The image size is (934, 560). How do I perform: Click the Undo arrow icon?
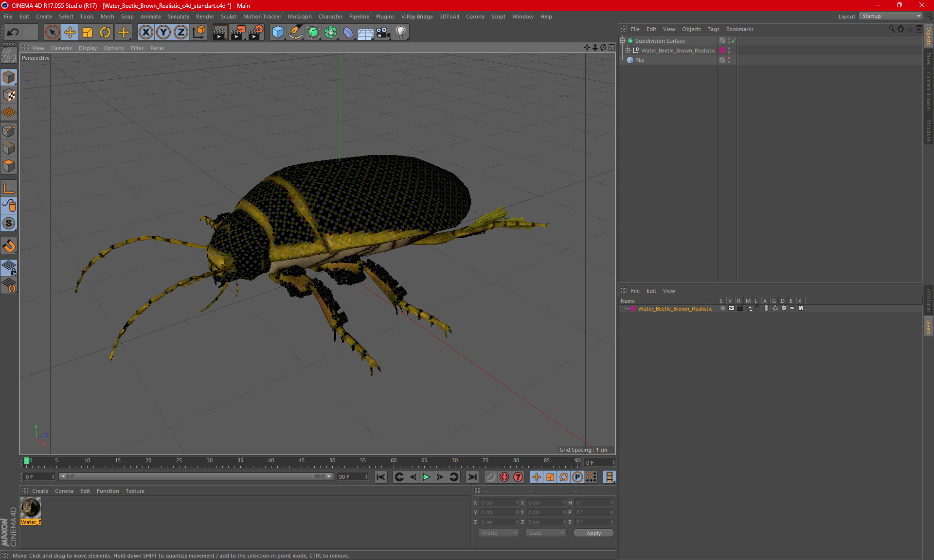click(x=13, y=32)
